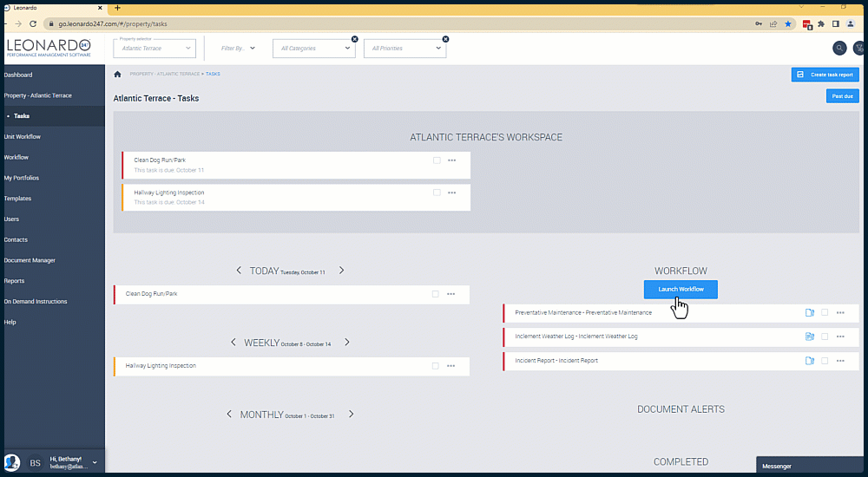Open more options for weekly Hallway Lighting Inspection
This screenshot has width=868, height=477.
[450, 366]
